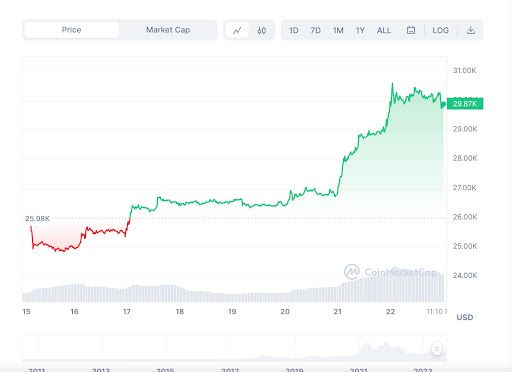Switch to the Market Cap tab
Screen dimensions: 512x372
[x=168, y=30]
